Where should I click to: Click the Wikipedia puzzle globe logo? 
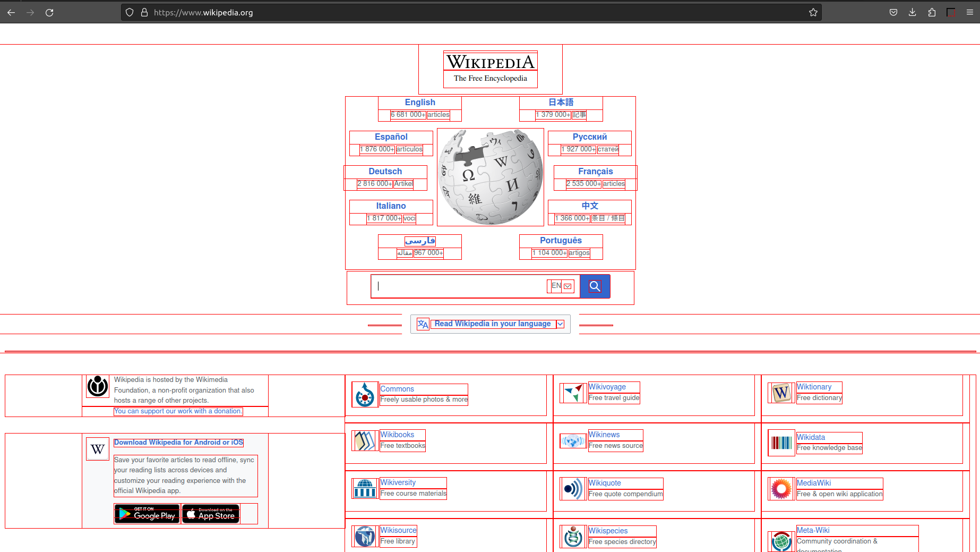[x=491, y=177]
